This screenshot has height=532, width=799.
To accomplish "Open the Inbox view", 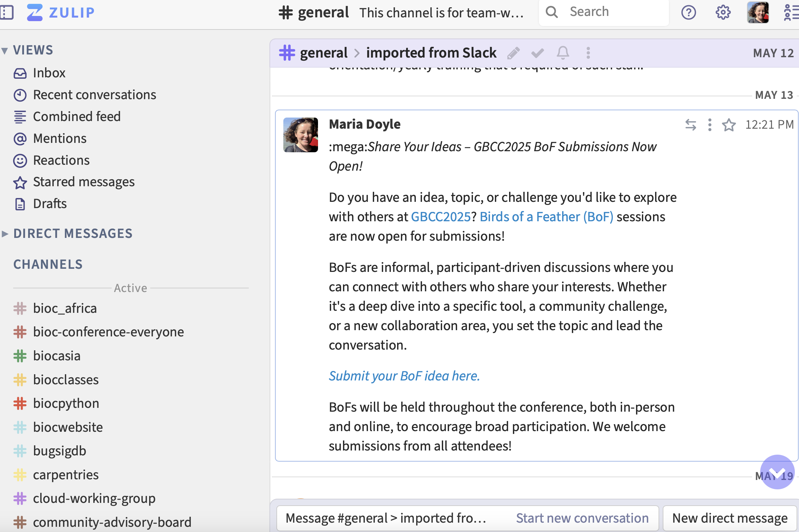I will click(x=49, y=73).
